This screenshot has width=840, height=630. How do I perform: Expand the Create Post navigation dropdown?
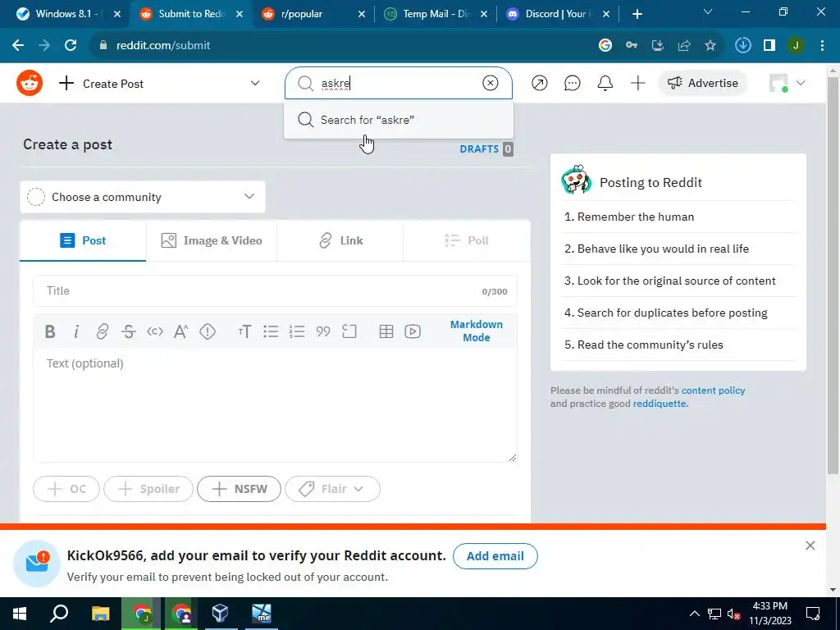coord(255,83)
